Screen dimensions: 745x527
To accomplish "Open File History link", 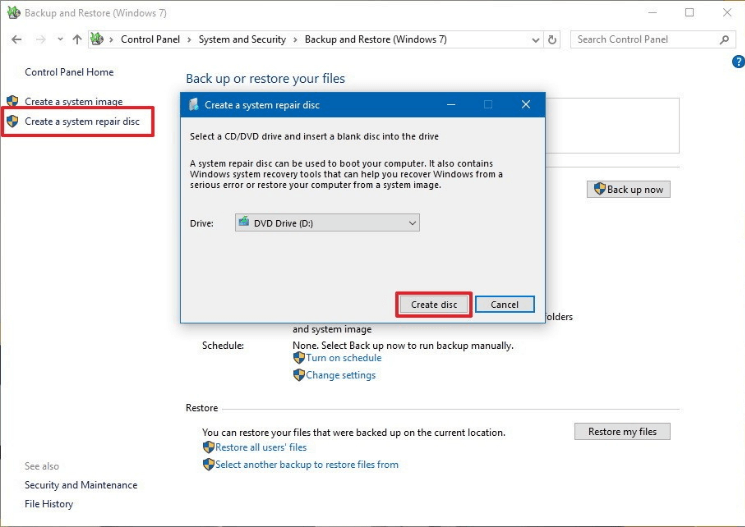I will point(49,504).
